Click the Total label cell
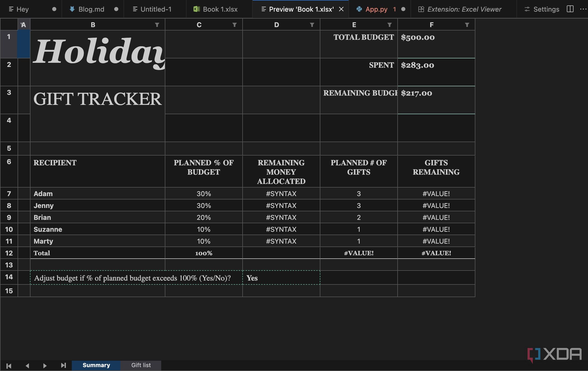The width and height of the screenshot is (588, 371). 98,253
